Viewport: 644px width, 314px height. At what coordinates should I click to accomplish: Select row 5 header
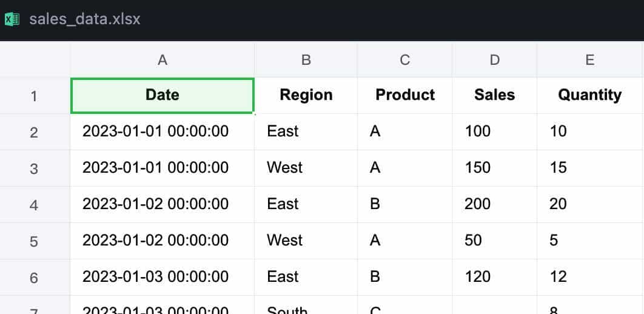(34, 241)
